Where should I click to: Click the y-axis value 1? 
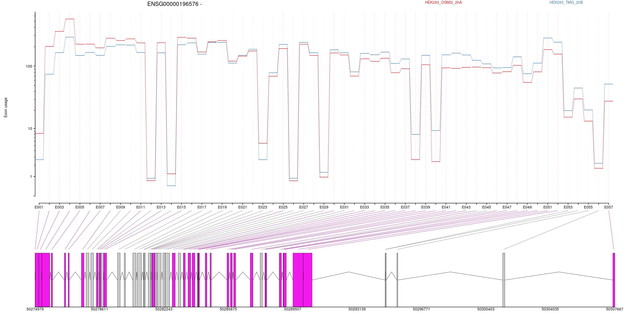click(31, 177)
